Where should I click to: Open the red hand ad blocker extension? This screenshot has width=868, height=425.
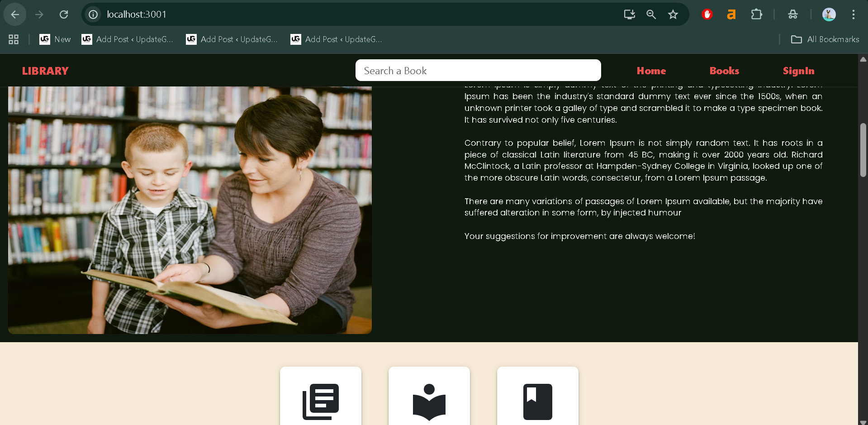click(707, 14)
